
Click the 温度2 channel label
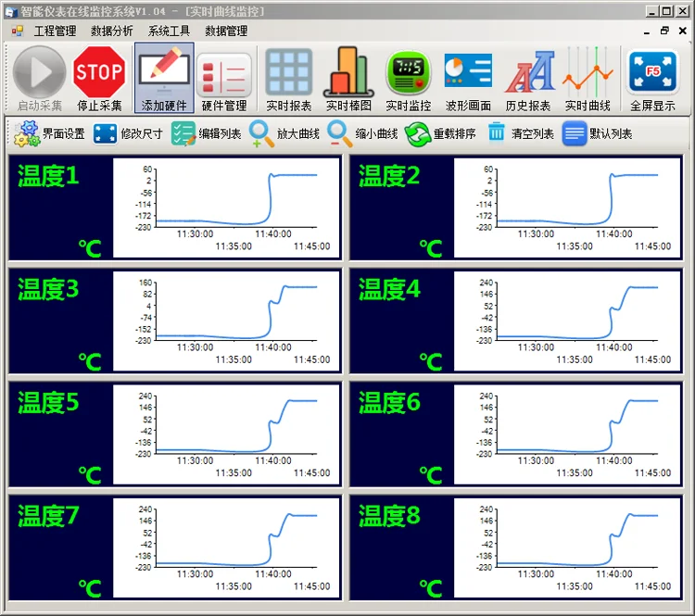pyautogui.click(x=389, y=175)
